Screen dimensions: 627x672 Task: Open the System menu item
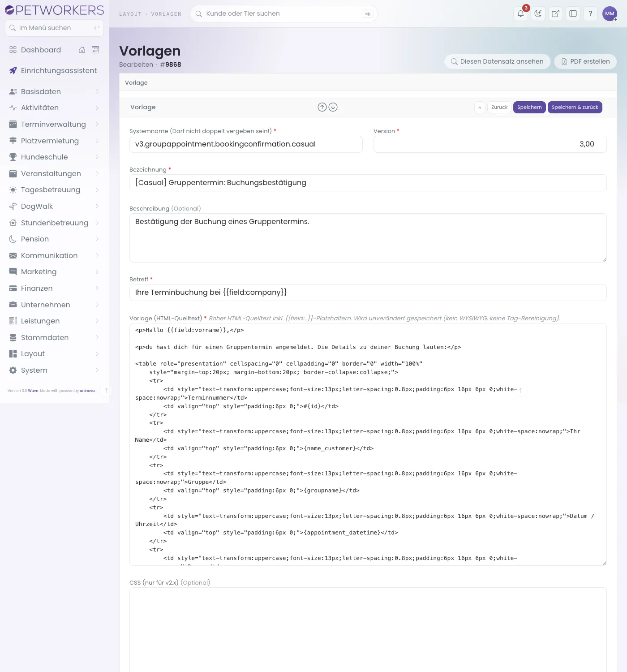[54, 370]
